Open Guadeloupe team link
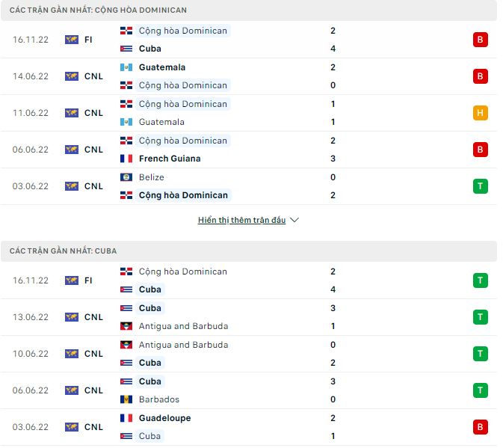Image resolution: width=503 pixels, height=448 pixels. click(x=164, y=418)
